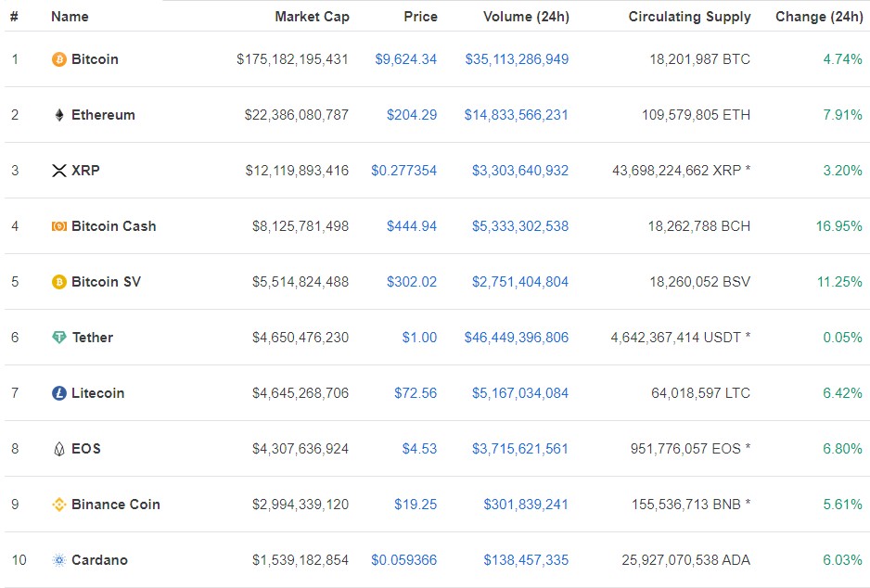The height and width of the screenshot is (588, 870).
Task: Open Tether volume $46,449,396,806
Action: pos(517,338)
